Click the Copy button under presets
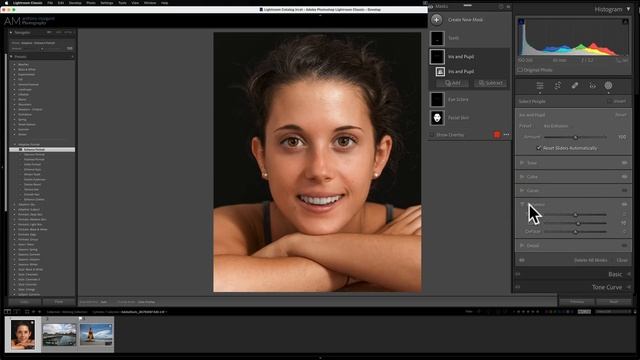The image size is (640, 360). click(x=24, y=302)
